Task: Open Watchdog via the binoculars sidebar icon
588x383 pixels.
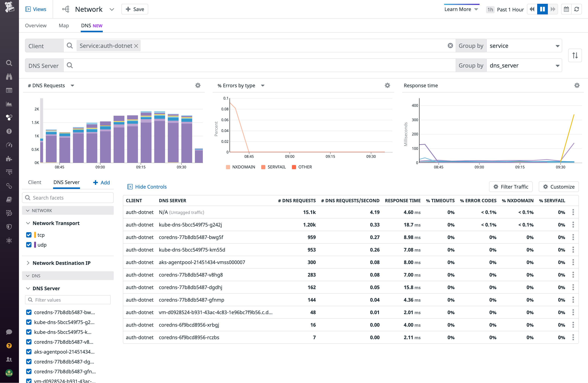Action: coord(9,77)
